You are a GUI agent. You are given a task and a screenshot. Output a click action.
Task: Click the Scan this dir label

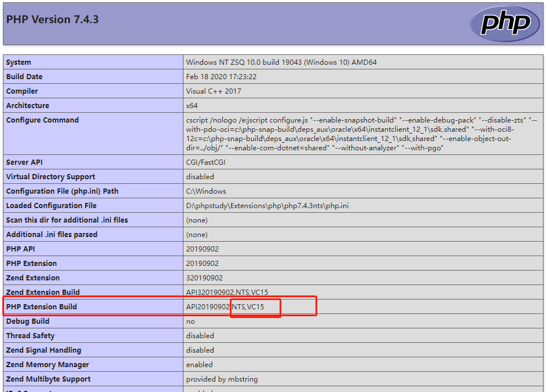tap(67, 220)
